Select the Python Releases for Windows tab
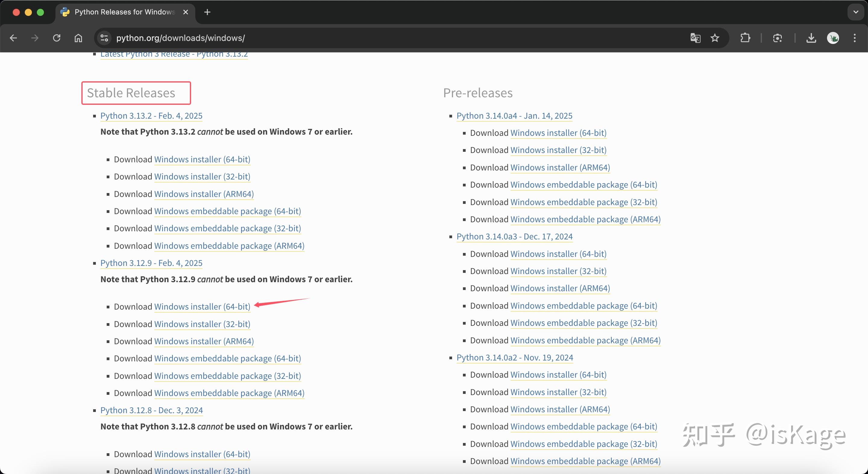Screen dimensions: 868x474 pos(124,12)
